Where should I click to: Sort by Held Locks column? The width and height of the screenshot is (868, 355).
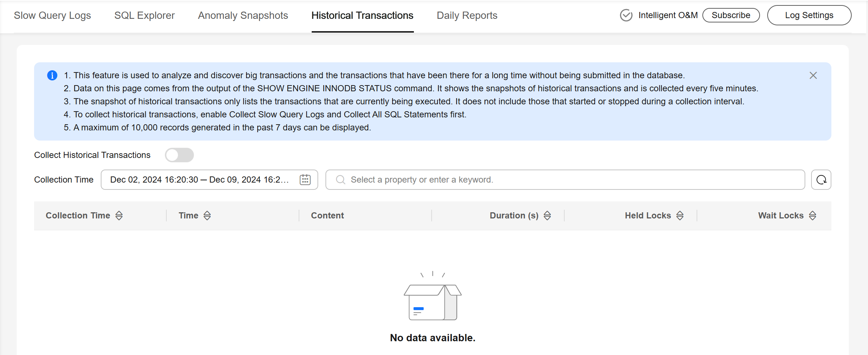[x=680, y=216]
